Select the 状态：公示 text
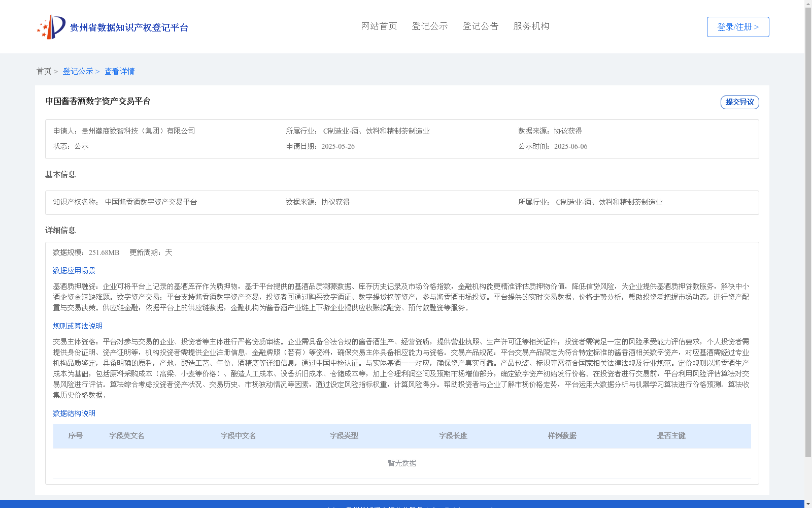Image resolution: width=812 pixels, height=508 pixels. tap(71, 146)
